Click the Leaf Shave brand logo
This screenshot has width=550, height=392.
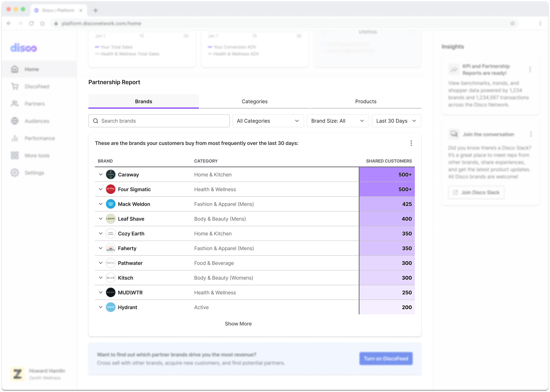[x=111, y=219]
